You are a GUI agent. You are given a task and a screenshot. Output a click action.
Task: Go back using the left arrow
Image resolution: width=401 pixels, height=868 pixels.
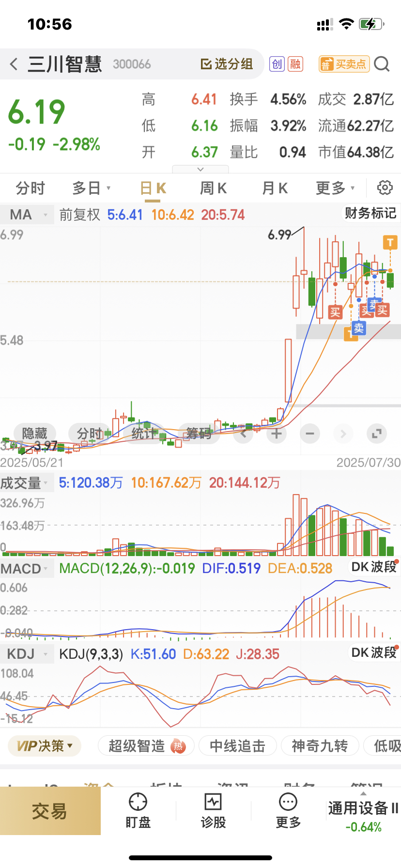14,64
